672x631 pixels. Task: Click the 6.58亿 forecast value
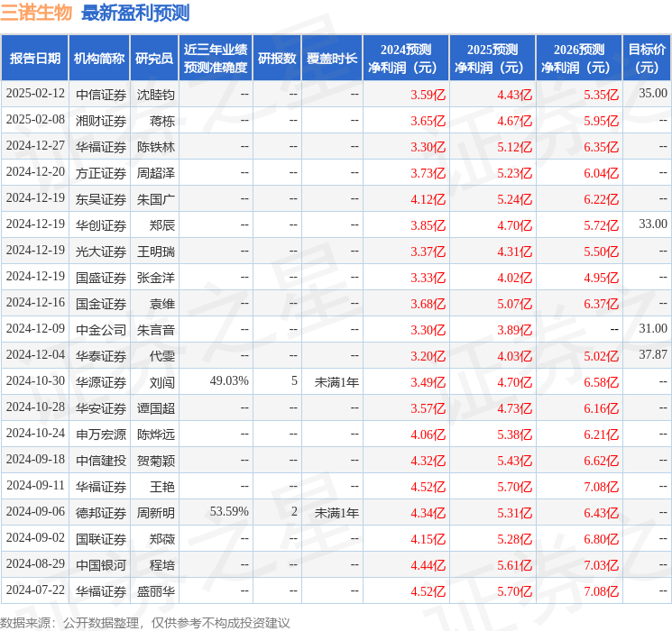click(x=601, y=382)
